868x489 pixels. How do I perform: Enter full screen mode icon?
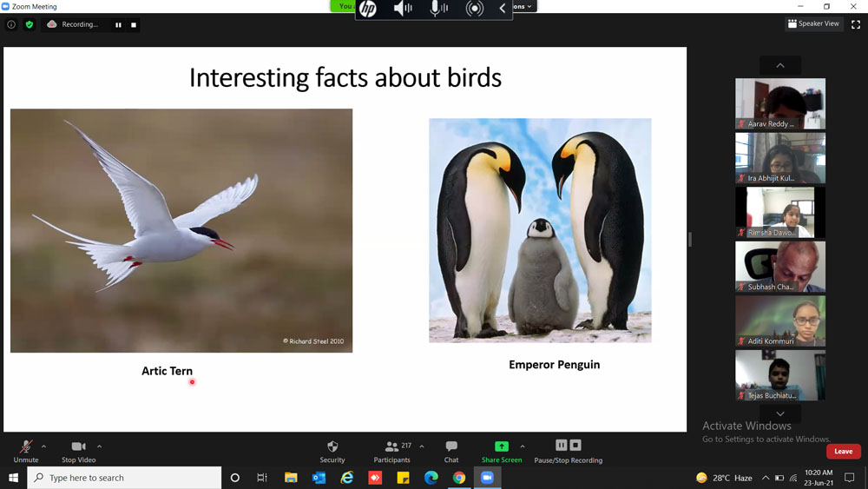point(856,24)
